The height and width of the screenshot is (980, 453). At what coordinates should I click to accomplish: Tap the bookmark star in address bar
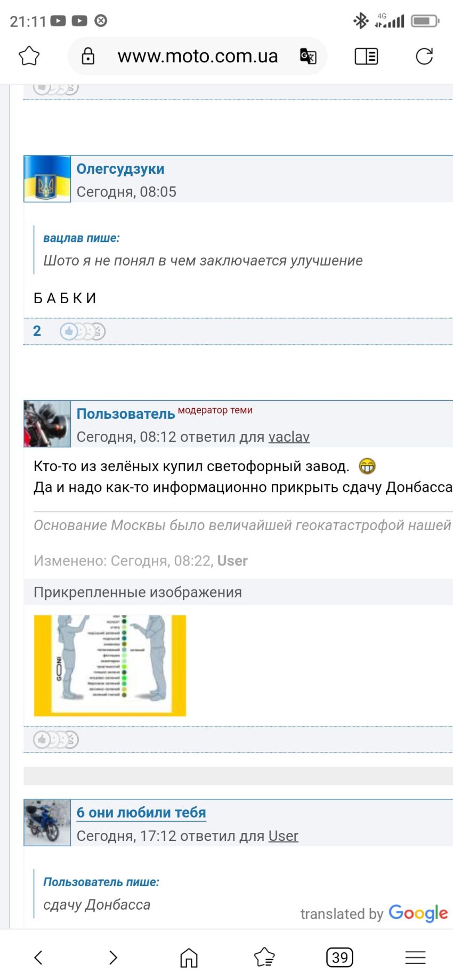coord(29,56)
